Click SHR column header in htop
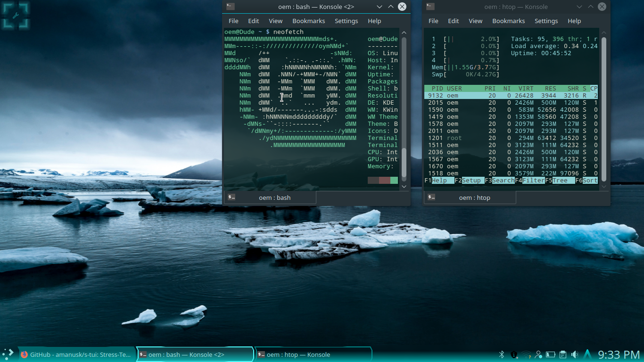This screenshot has height=362, width=644. (x=573, y=89)
